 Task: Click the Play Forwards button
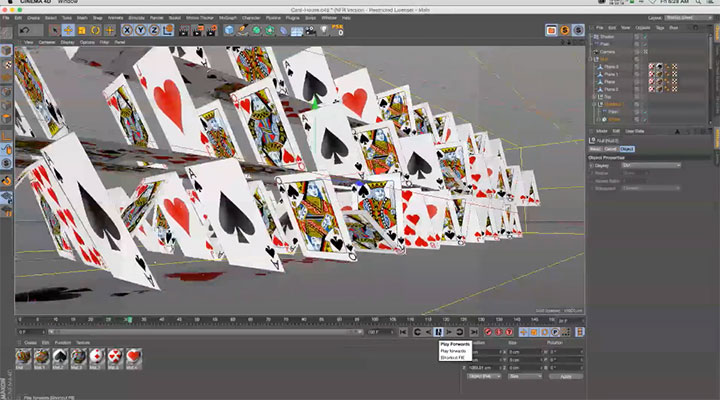(438, 331)
